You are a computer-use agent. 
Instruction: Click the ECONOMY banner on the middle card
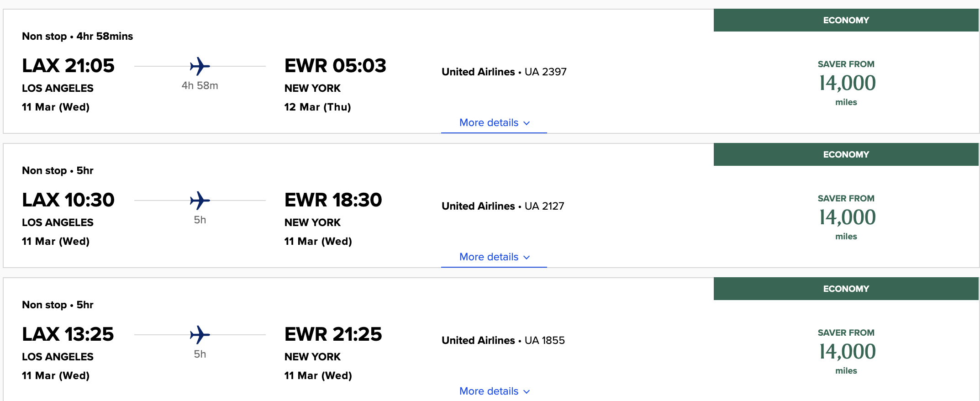tap(846, 154)
